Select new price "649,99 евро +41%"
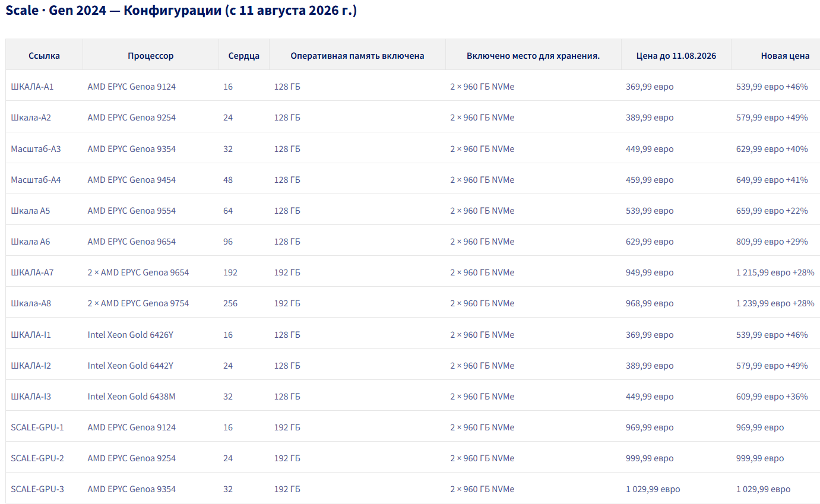Screen dimensions: 820x504 (772, 180)
